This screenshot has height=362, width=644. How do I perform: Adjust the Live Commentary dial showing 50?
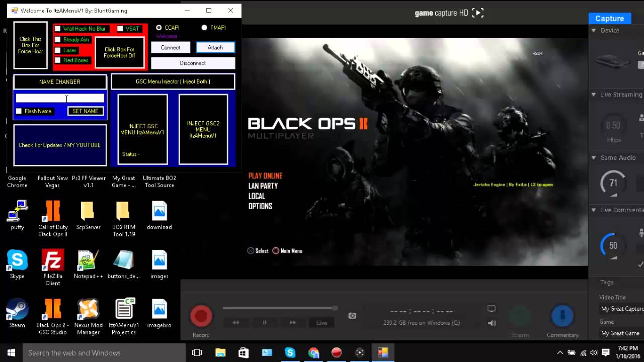(x=613, y=245)
